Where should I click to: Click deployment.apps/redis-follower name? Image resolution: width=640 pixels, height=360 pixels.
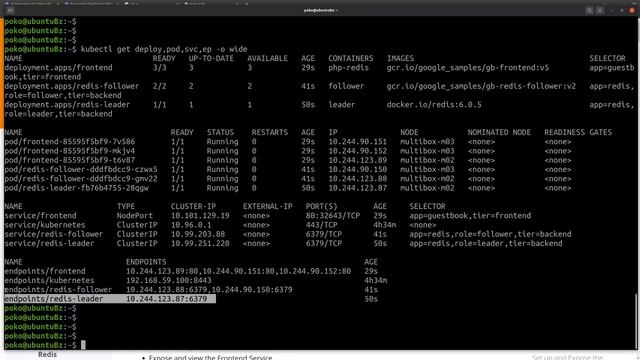[x=72, y=86]
